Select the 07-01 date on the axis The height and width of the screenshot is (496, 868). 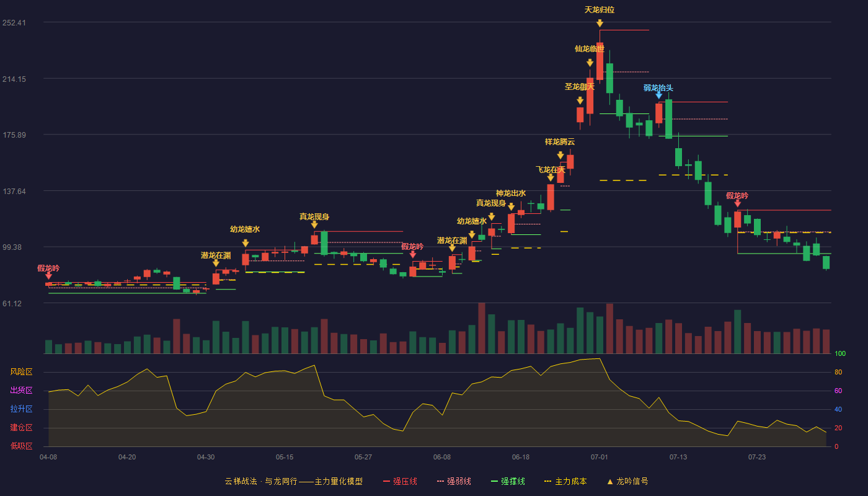click(600, 457)
